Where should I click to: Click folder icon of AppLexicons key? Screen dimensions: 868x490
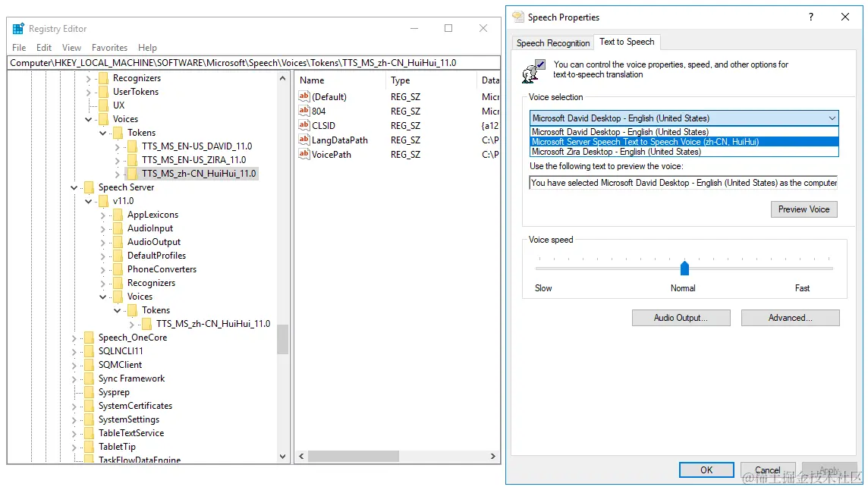point(118,215)
